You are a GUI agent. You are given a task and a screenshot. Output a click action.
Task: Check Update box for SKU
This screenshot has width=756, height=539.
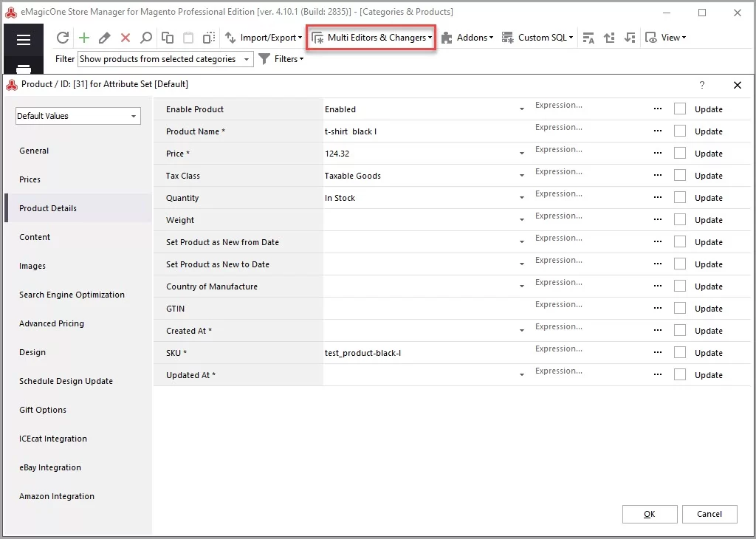[x=680, y=353]
